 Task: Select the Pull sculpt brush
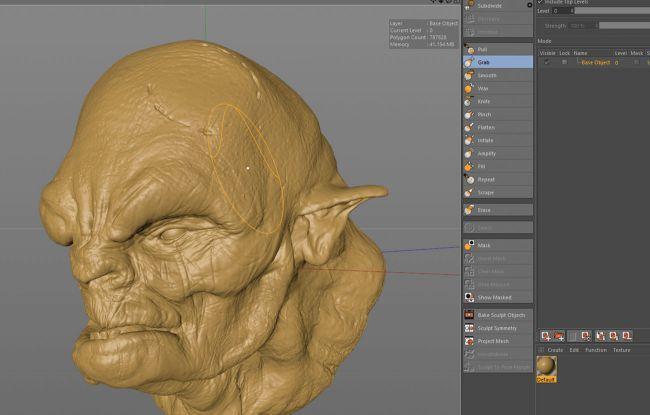point(497,49)
